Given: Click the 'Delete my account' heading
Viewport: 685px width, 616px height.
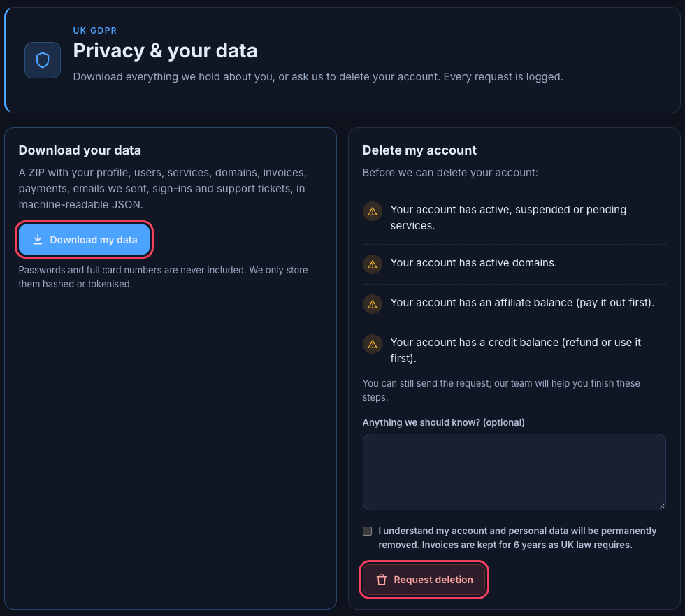Looking at the screenshot, I should click(419, 150).
